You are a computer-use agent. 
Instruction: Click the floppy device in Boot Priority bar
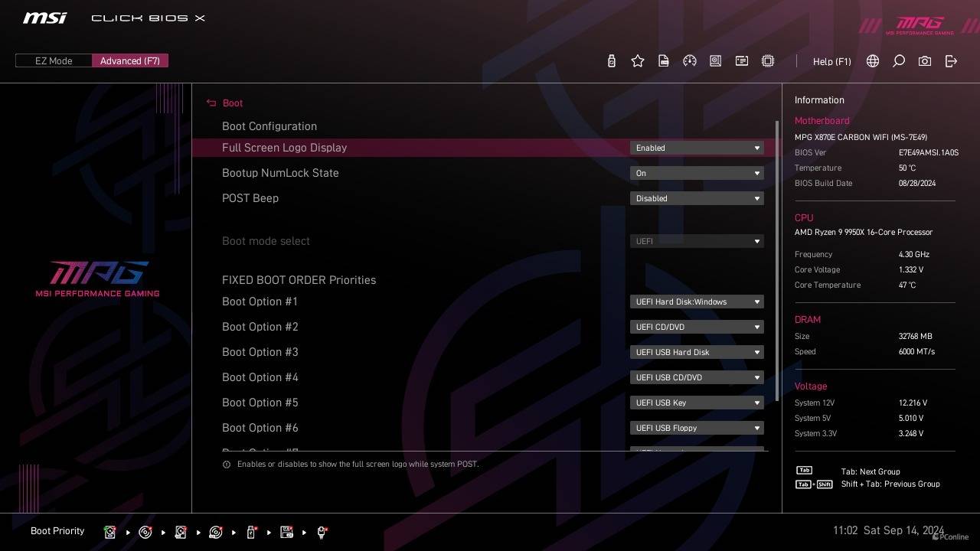pyautogui.click(x=287, y=532)
